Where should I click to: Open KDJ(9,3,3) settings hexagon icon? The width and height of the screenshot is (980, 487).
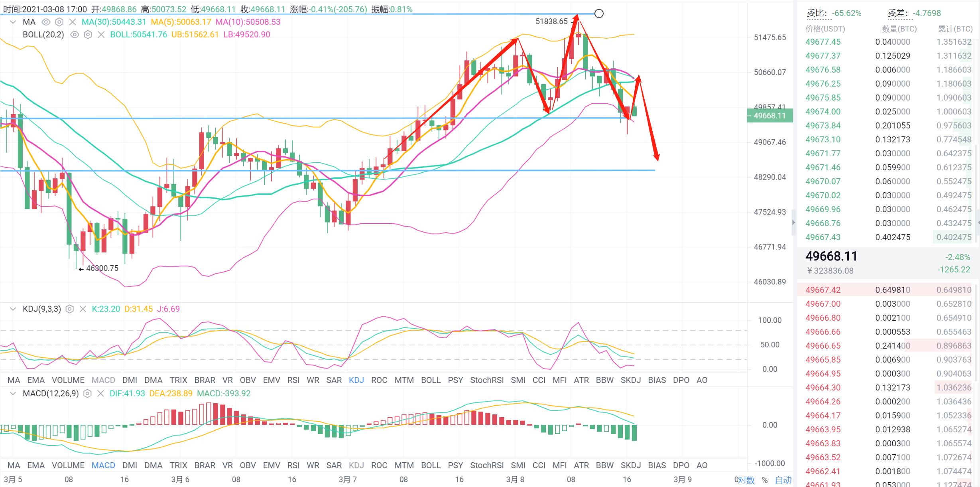tap(70, 309)
